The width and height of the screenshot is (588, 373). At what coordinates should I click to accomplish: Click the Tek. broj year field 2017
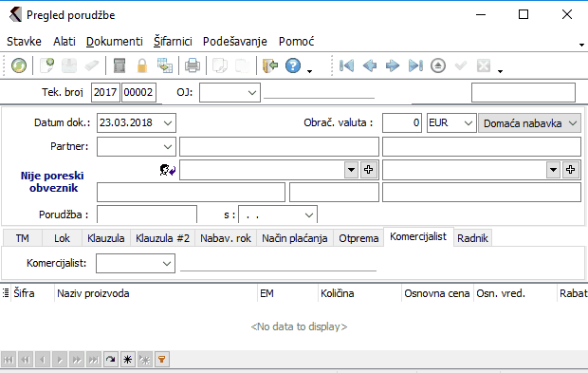(105, 92)
